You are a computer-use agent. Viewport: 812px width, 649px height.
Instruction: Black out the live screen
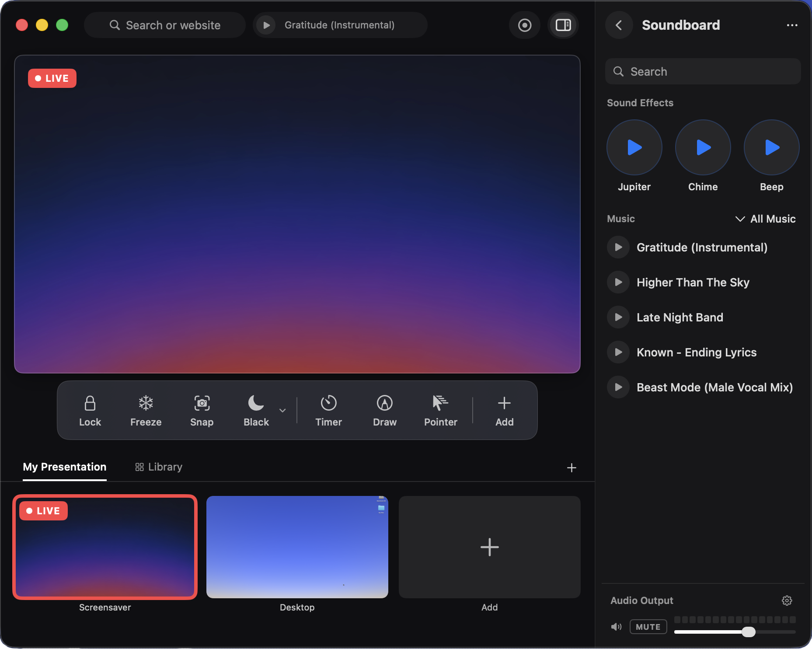pos(256,410)
